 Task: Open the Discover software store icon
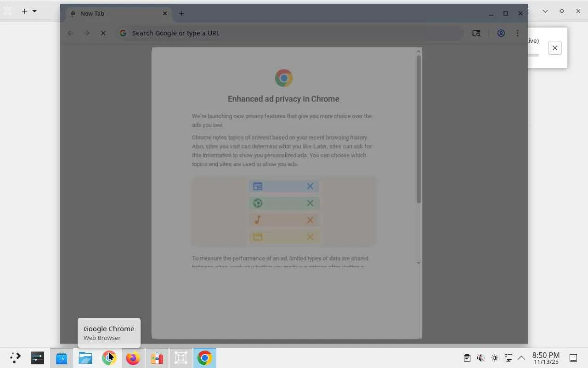[62, 358]
